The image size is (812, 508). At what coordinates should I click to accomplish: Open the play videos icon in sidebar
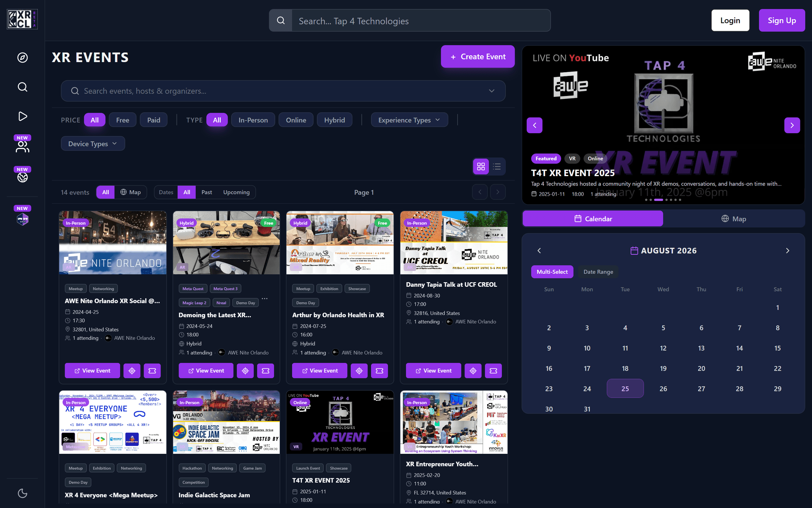click(23, 116)
